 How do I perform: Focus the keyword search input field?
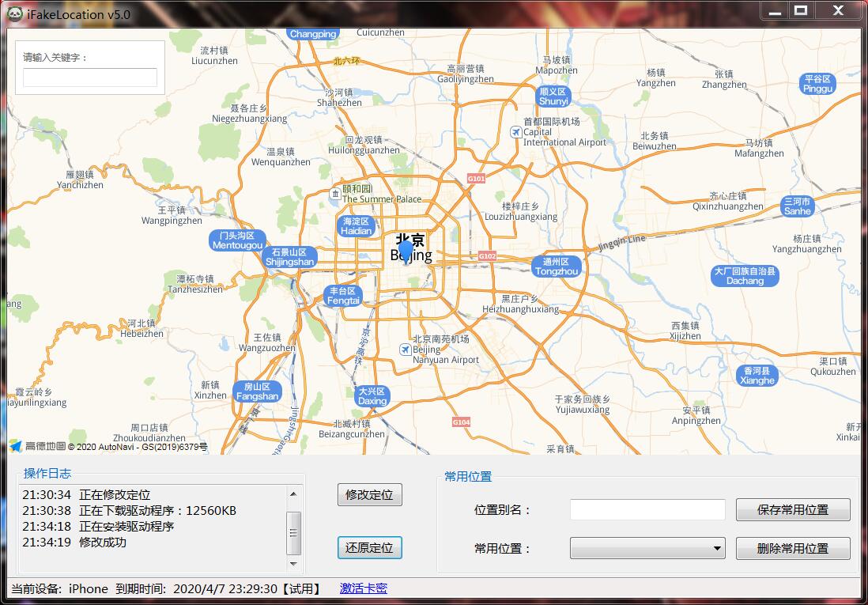click(89, 78)
